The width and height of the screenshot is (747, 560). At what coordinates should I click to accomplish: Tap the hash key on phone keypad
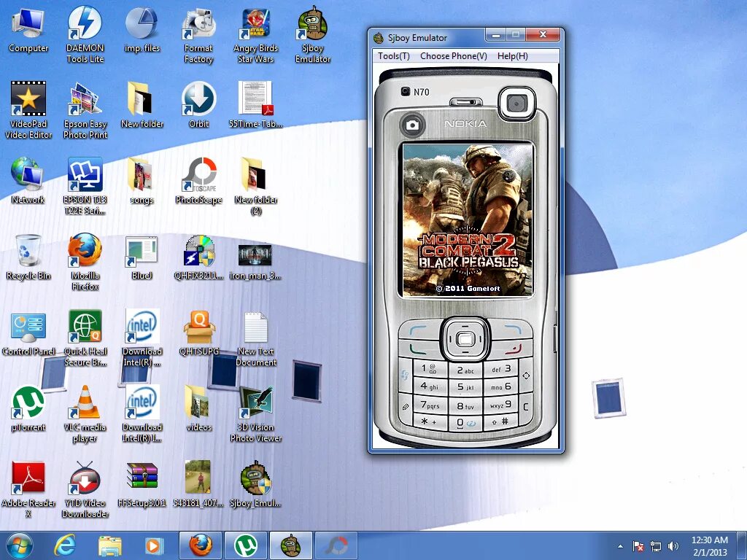(500, 421)
